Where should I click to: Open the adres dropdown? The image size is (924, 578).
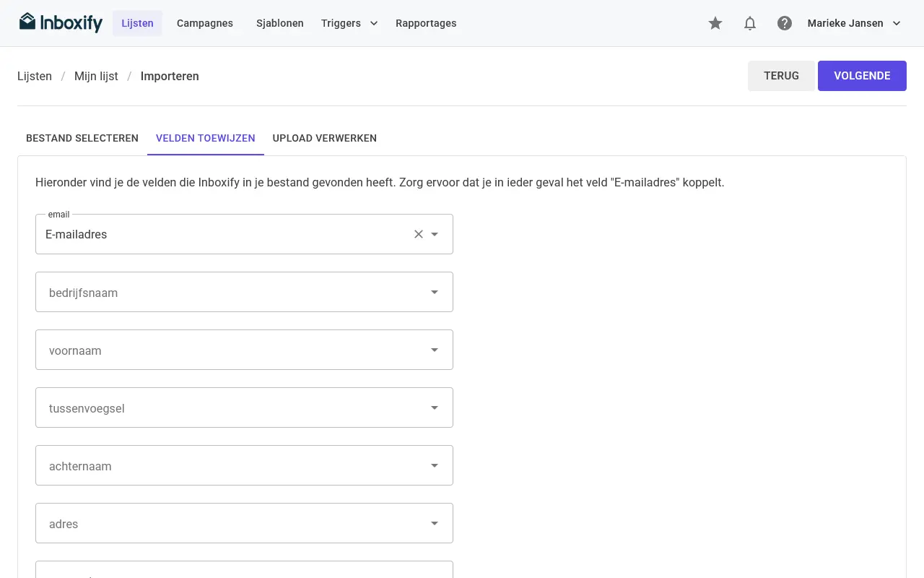(244, 523)
